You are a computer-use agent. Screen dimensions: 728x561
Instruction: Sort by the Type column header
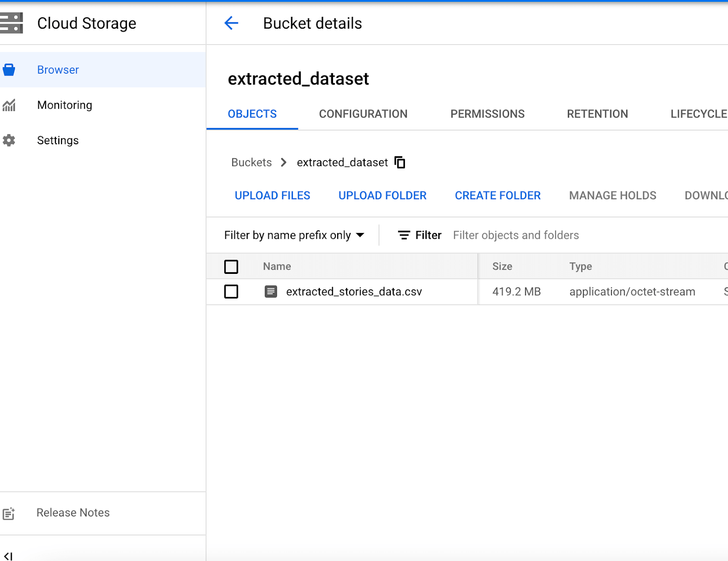580,267
